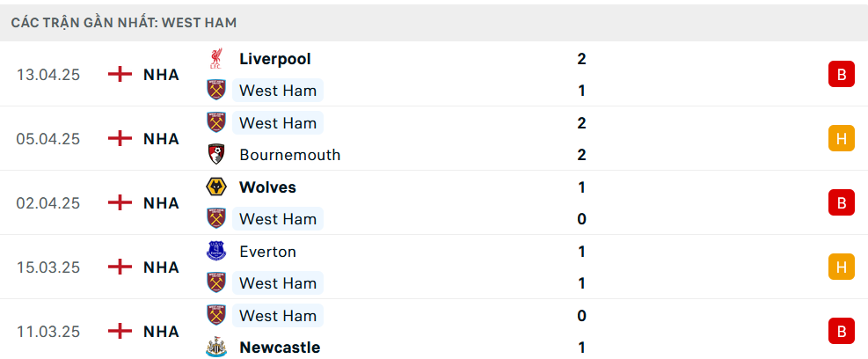
Task: Click the orange H badge for Everton match
Action: (841, 267)
